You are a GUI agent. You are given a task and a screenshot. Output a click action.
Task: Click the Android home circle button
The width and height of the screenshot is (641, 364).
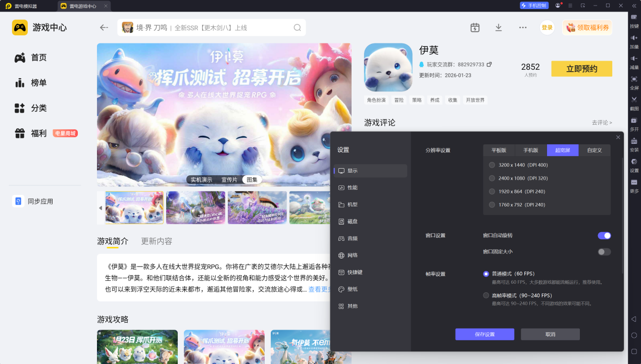(x=634, y=335)
